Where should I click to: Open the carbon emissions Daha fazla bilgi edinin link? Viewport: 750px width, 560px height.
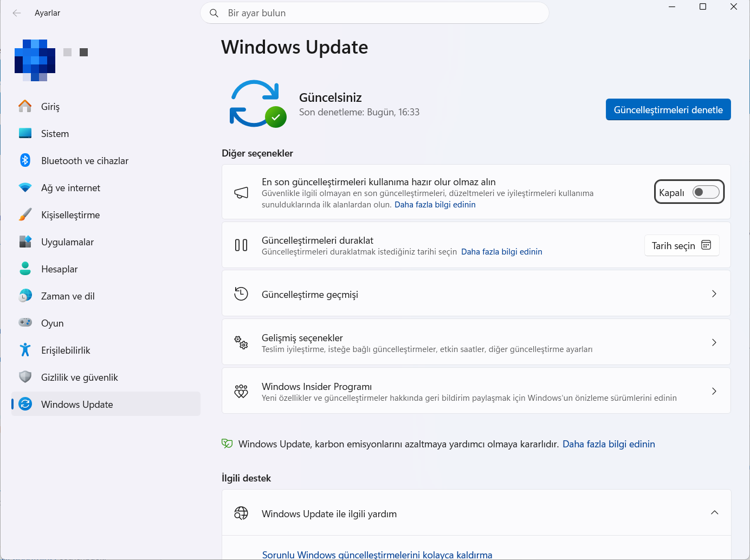[609, 444]
